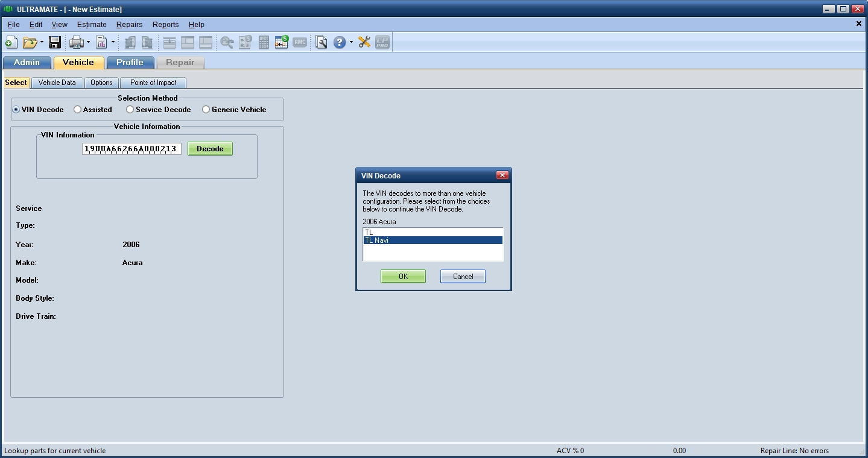Click the CP Pro toolbar icon
This screenshot has width=868, height=458.
382,42
